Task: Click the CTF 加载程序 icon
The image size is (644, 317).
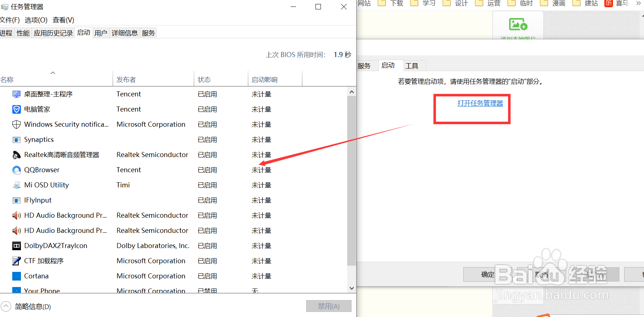Action: tap(17, 261)
